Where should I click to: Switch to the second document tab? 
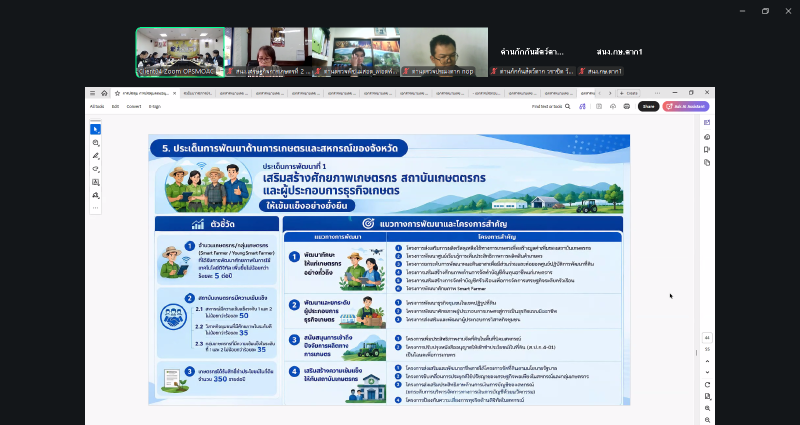point(197,93)
